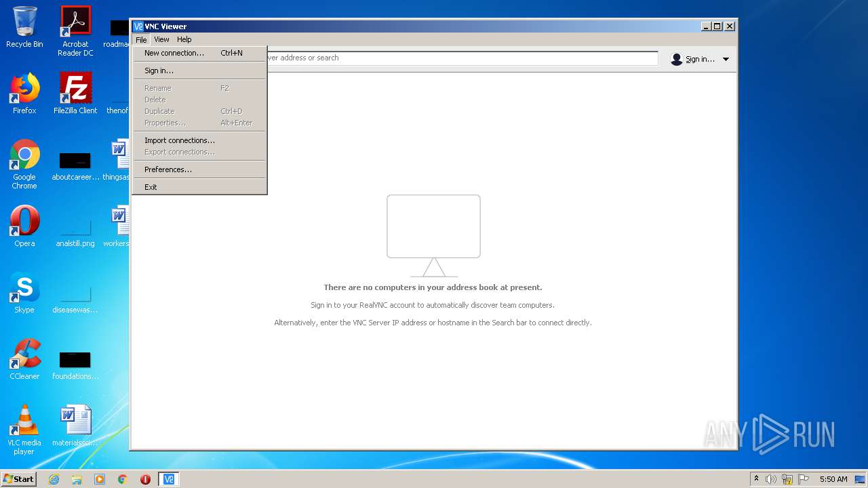Click the 5:50 AM taskbar clock
Viewport: 868px width, 488px height.
833,479
